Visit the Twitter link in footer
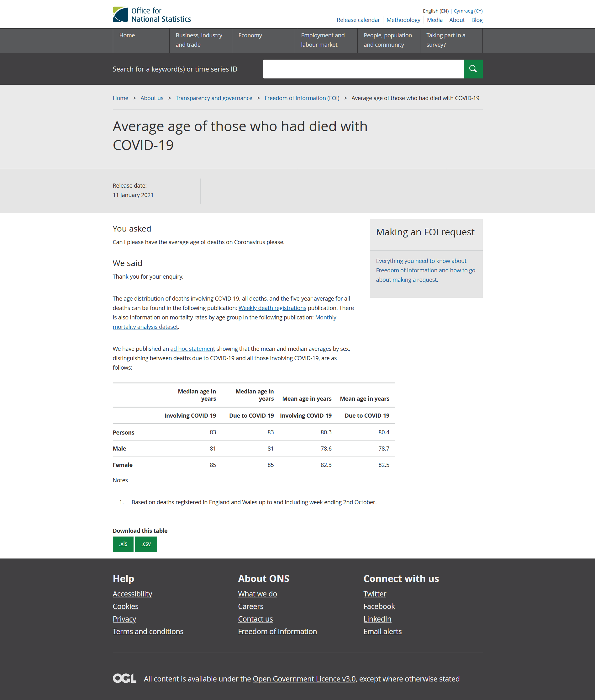Screen dimensions: 595x700 (x=374, y=594)
